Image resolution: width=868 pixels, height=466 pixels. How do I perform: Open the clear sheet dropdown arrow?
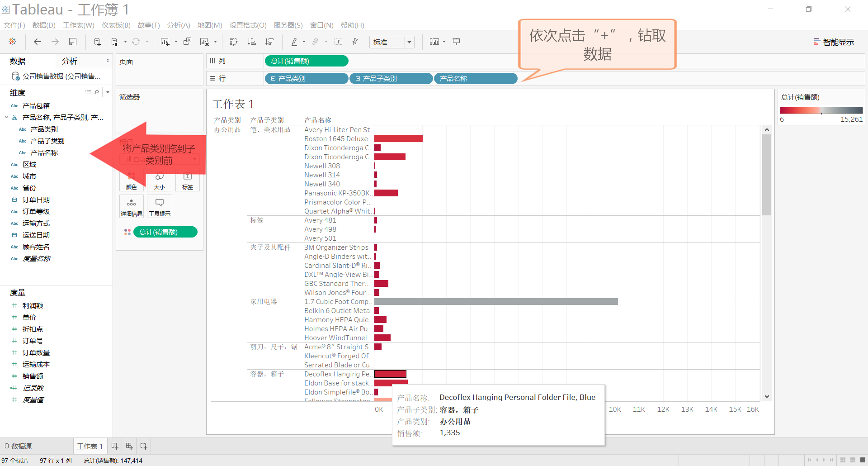tap(215, 42)
